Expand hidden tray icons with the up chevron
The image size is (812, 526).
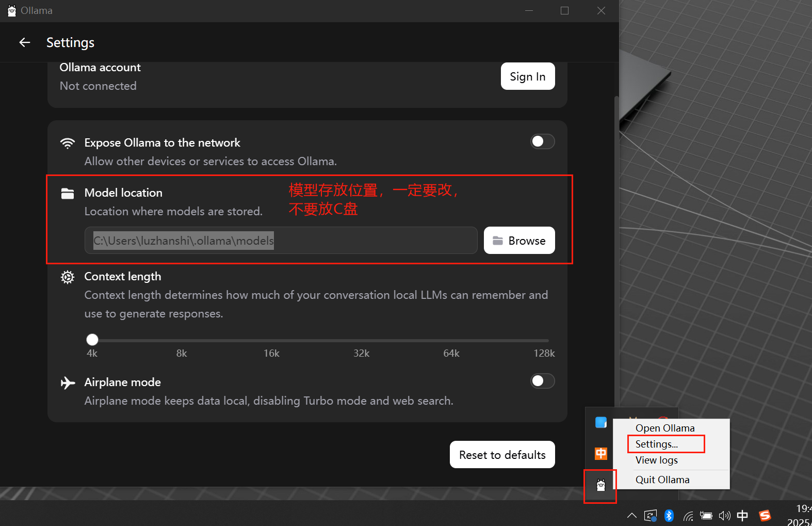[x=631, y=515]
